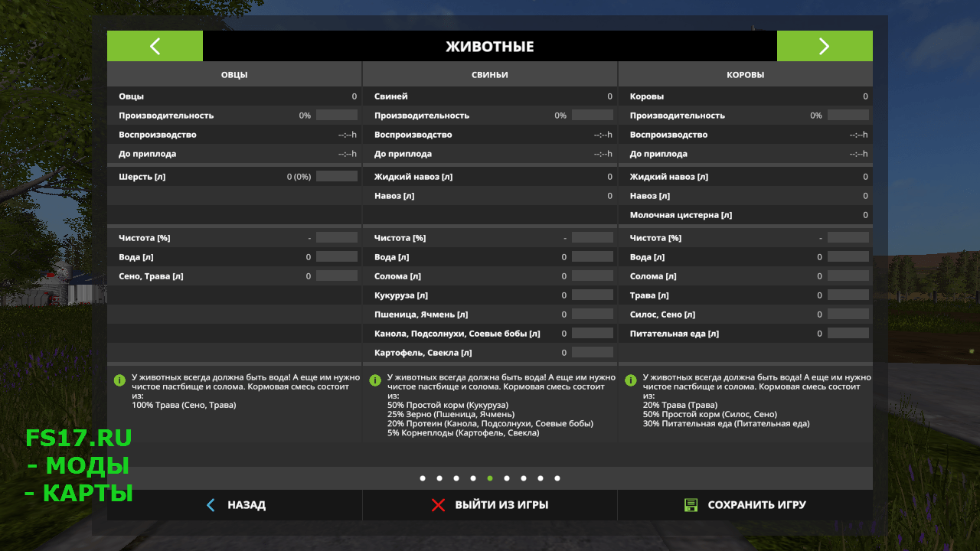980x551 pixels.
Task: Click info icon in cows column
Action: pyautogui.click(x=631, y=380)
